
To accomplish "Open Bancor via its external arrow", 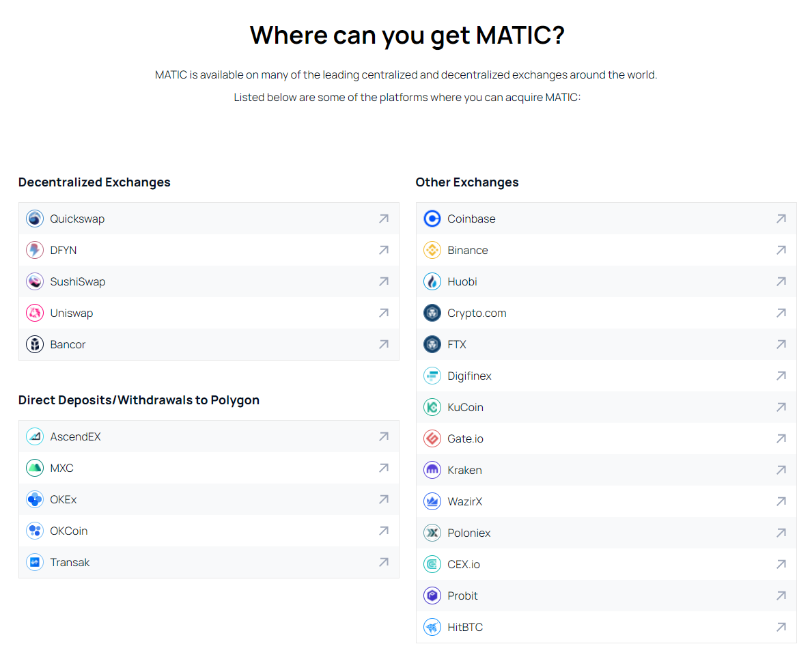I will [384, 345].
